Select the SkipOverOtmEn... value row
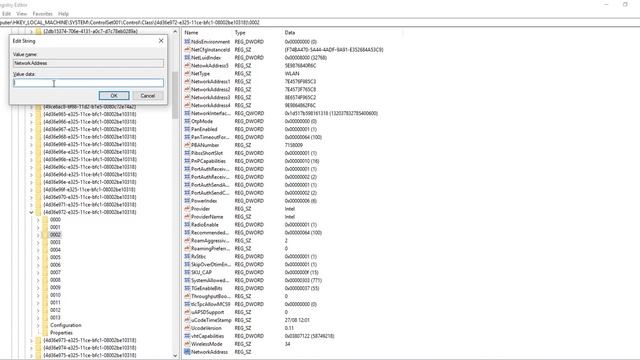The image size is (640, 360). coord(211,264)
